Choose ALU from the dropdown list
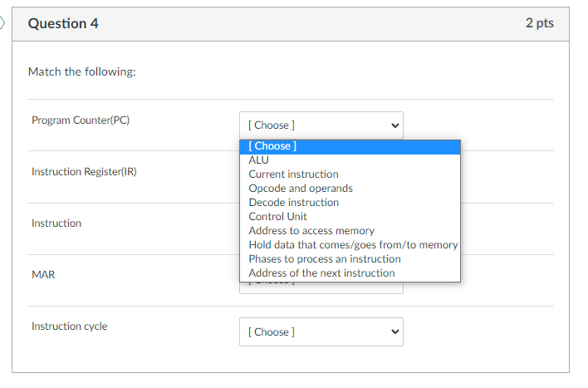The height and width of the screenshot is (388, 588). [350, 160]
